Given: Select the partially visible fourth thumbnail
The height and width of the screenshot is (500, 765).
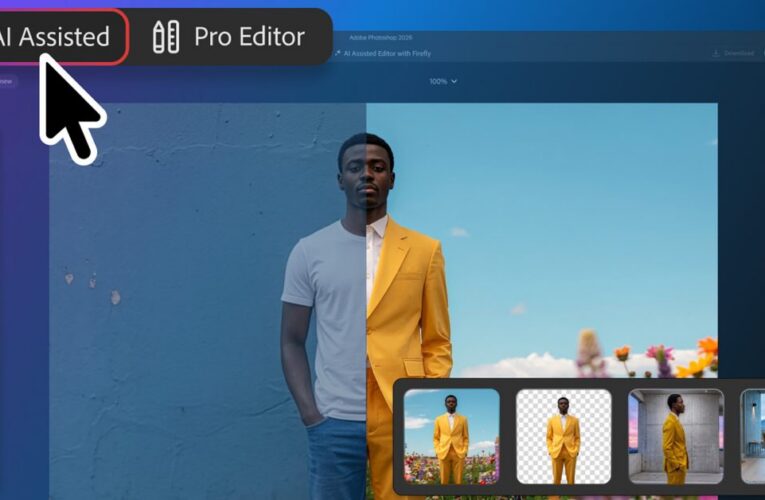Looking at the screenshot, I should pyautogui.click(x=753, y=437).
